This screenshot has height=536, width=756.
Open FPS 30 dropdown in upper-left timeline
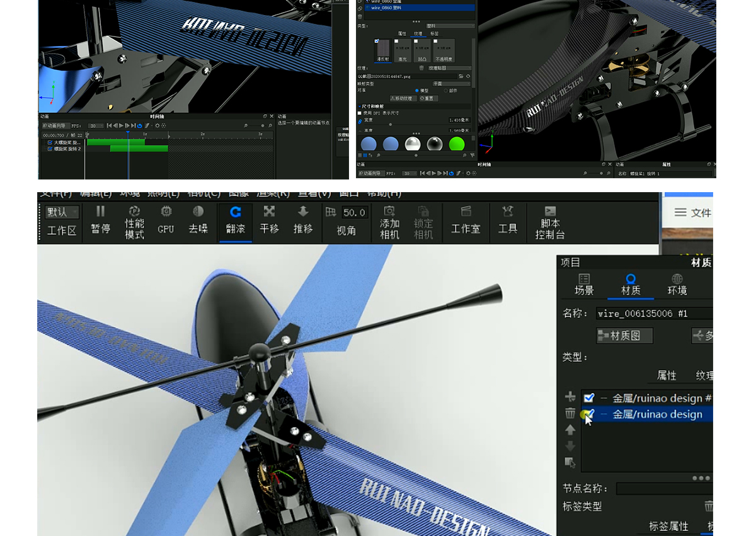pos(95,126)
